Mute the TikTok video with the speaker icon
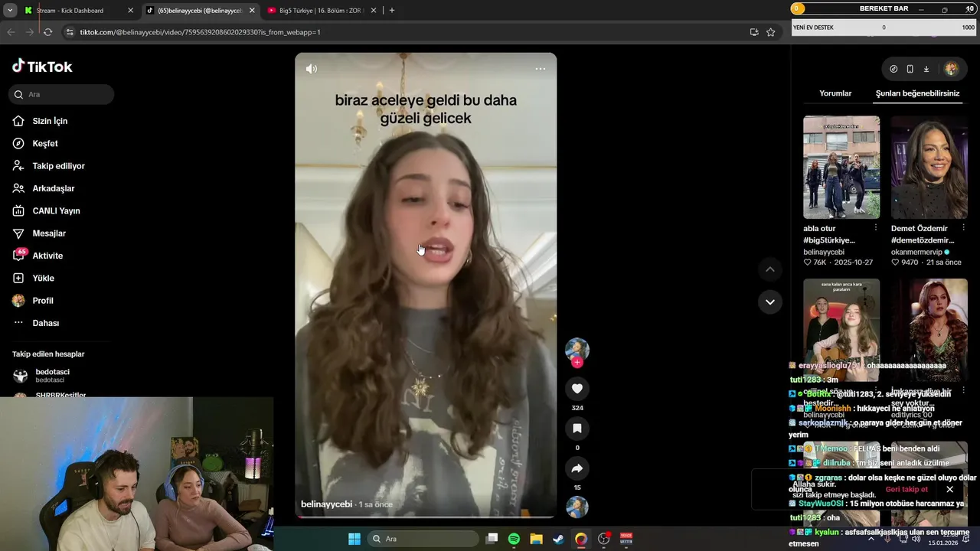This screenshot has width=980, height=551. 312,69
